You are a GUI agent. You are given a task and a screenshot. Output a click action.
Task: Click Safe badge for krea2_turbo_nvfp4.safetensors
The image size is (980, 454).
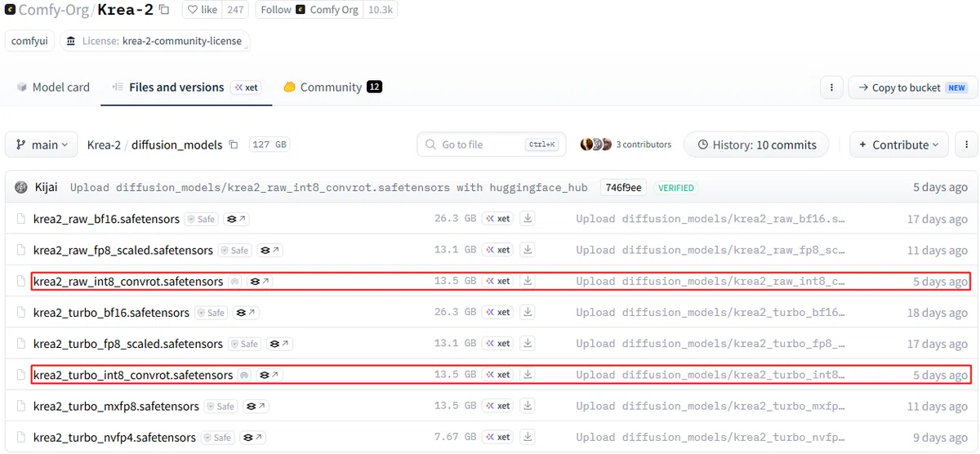[x=217, y=438]
